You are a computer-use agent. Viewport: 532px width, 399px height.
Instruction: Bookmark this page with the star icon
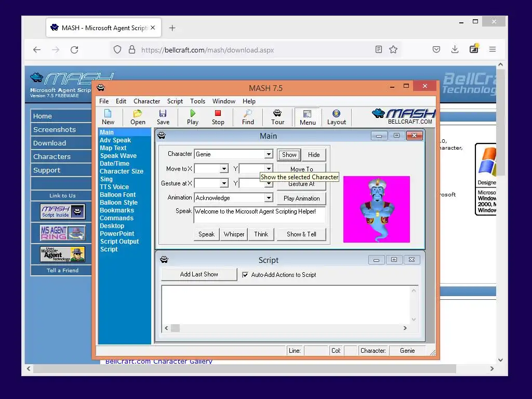[x=393, y=49]
